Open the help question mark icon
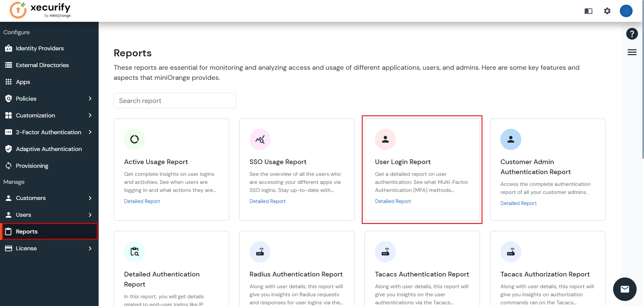 coord(632,34)
